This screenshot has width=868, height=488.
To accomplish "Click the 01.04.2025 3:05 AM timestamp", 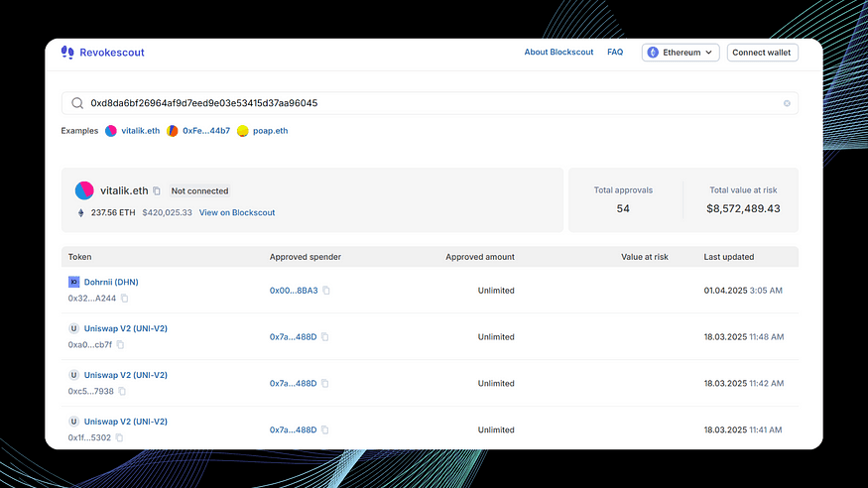I will pyautogui.click(x=743, y=291).
